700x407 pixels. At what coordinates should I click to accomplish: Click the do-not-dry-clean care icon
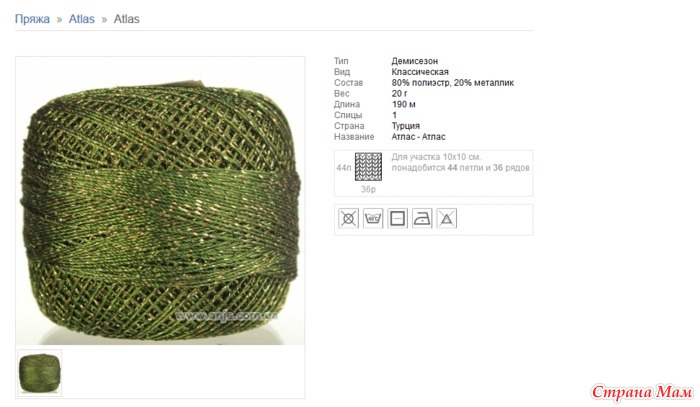pyautogui.click(x=348, y=219)
